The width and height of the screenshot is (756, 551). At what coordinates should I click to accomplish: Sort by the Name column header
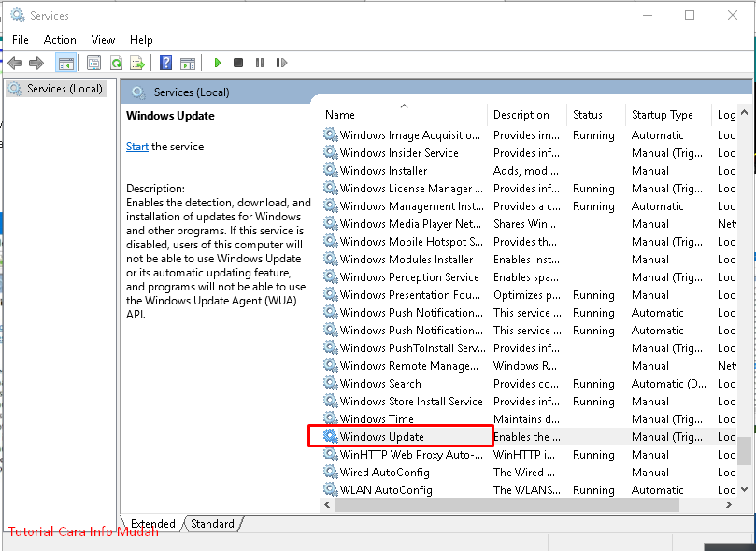[404, 115]
